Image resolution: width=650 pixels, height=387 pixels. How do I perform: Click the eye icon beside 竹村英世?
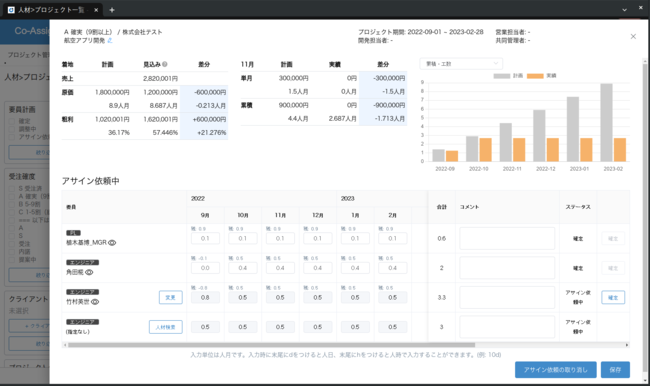[95, 302]
